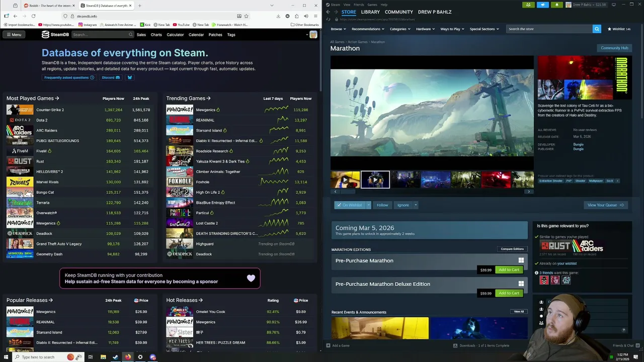Expand the Ways to Play dropdown
This screenshot has height=362, width=644.
click(x=452, y=29)
